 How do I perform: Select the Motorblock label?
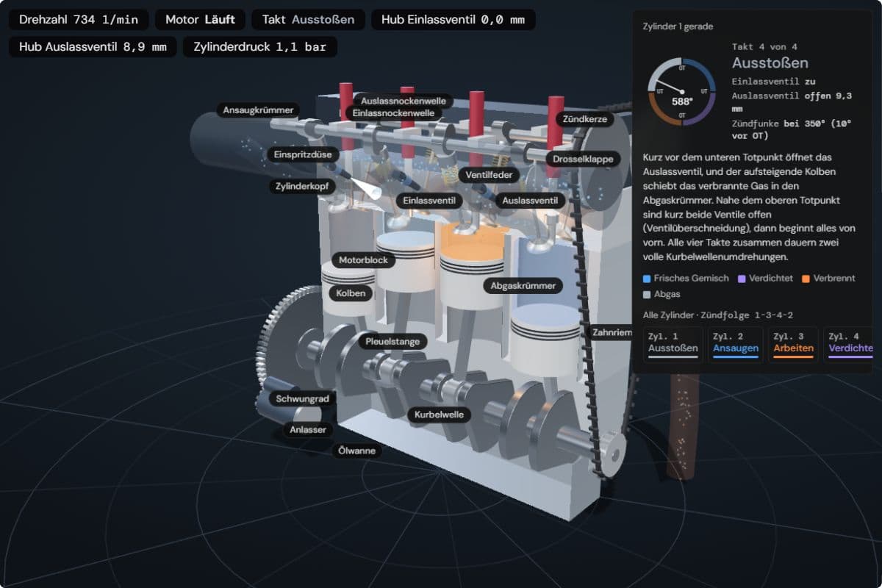(x=363, y=260)
